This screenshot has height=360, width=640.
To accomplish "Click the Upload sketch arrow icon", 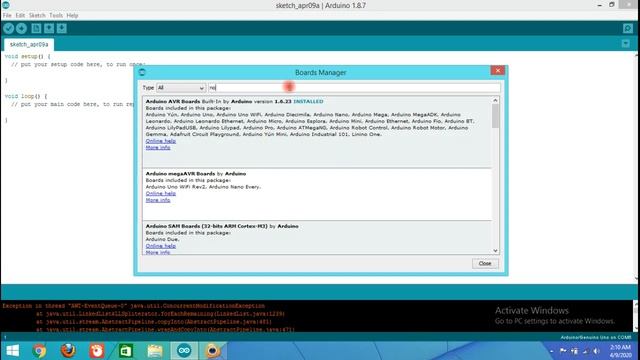I will point(22,28).
